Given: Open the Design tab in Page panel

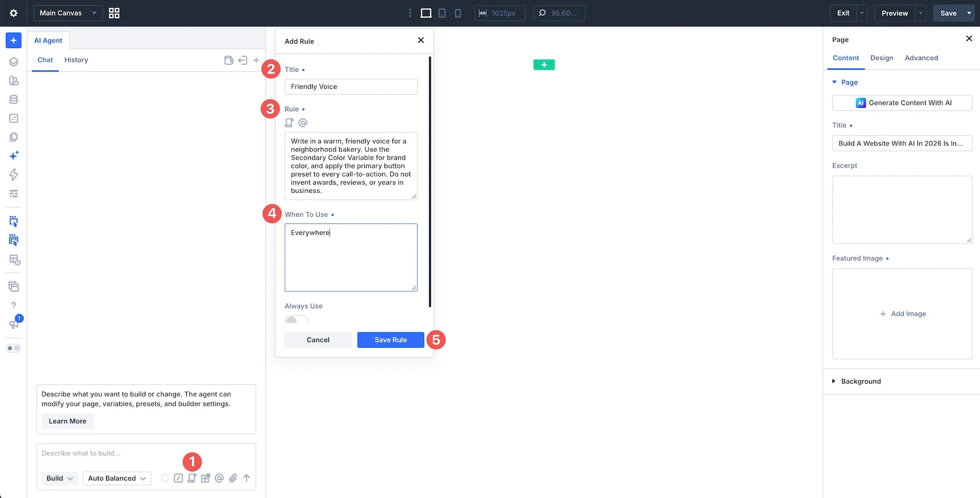Looking at the screenshot, I should 881,58.
